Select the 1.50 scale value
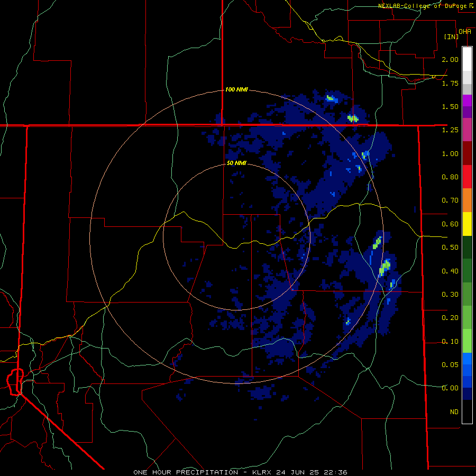The width and height of the screenshot is (476, 476). pyautogui.click(x=450, y=106)
